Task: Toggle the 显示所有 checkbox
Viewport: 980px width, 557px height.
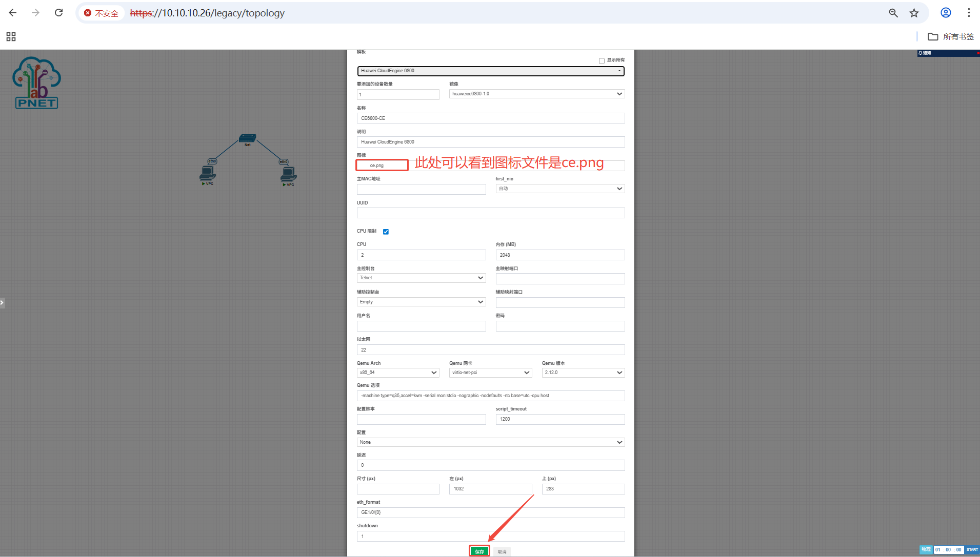Action: coord(602,61)
